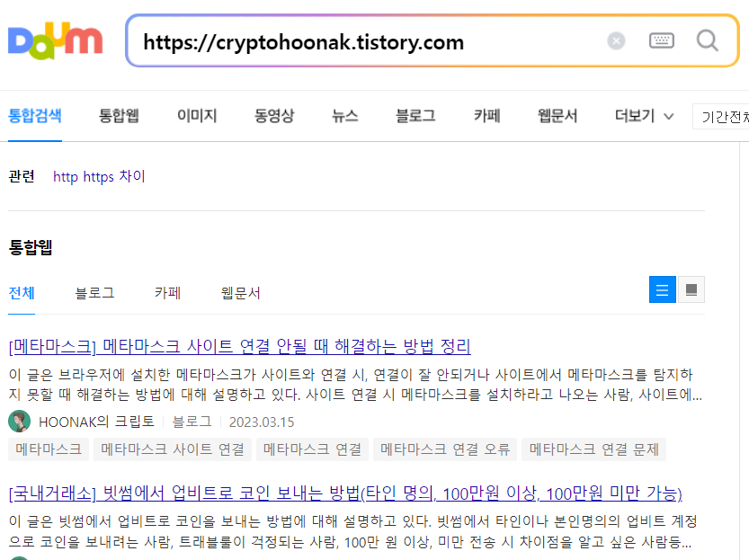Open the 뉴스 tab
The width and height of the screenshot is (749, 560).
[345, 116]
